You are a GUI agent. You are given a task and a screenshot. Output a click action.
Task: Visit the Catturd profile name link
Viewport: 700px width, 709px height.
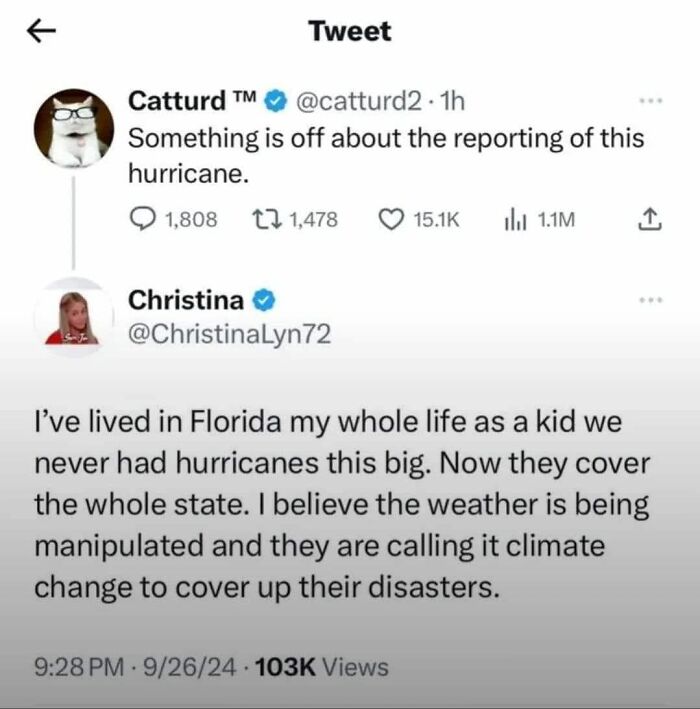coord(178,101)
